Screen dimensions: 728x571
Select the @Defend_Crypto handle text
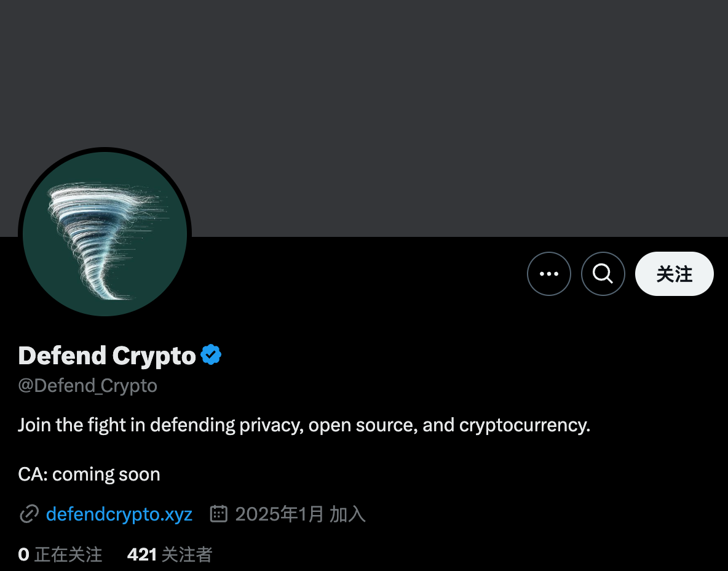[87, 386]
